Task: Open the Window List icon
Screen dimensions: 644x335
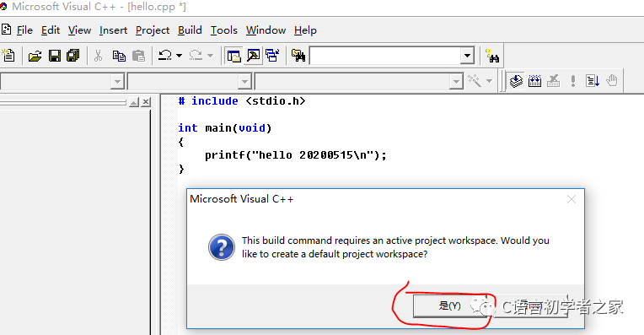Action: point(272,56)
